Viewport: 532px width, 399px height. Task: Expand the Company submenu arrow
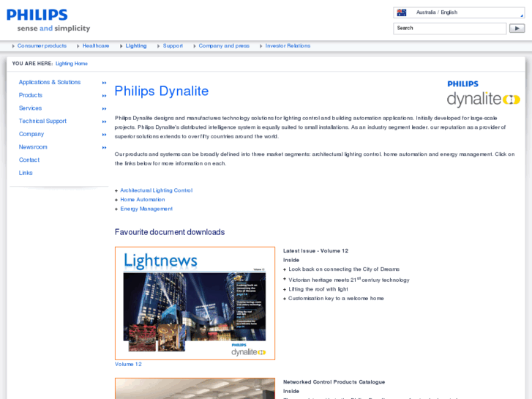(104, 135)
